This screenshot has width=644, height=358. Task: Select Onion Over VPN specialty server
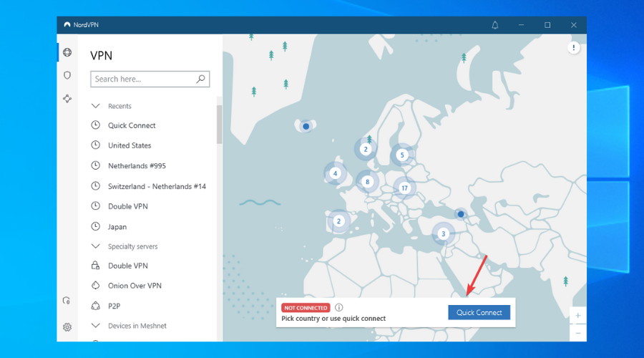click(135, 285)
